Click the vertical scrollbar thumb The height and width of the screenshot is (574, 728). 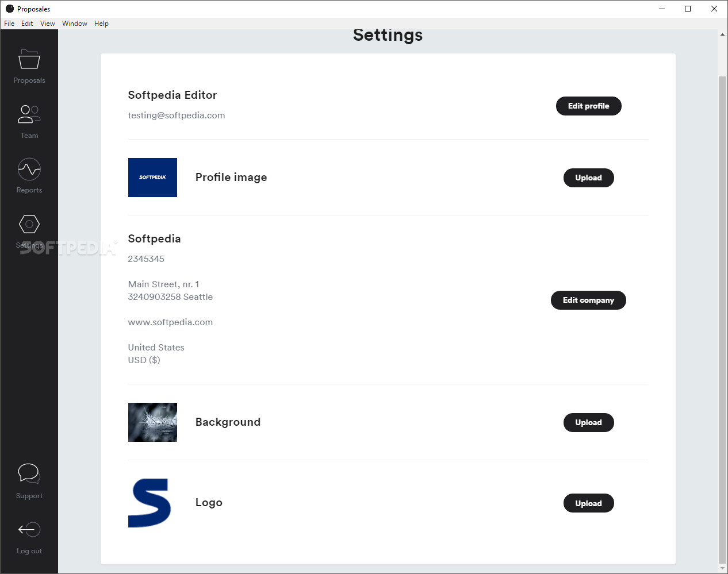pos(722,319)
